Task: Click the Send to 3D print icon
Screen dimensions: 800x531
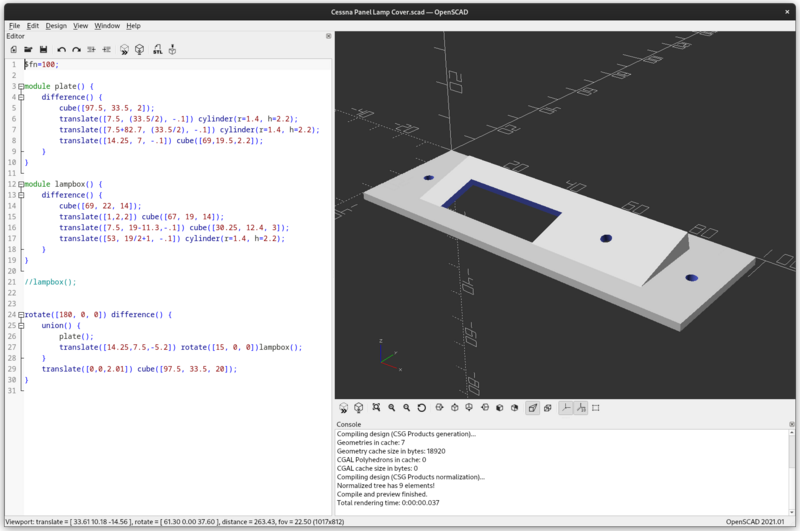Action: point(172,49)
